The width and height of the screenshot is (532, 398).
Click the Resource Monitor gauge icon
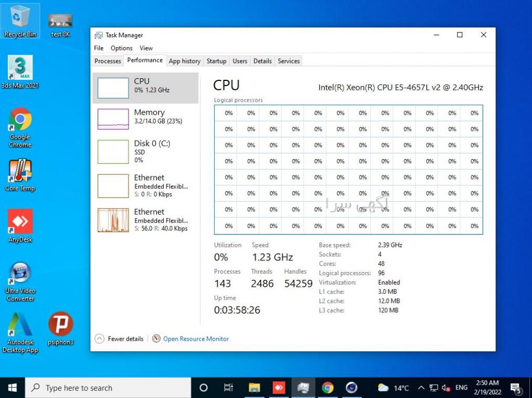[156, 338]
